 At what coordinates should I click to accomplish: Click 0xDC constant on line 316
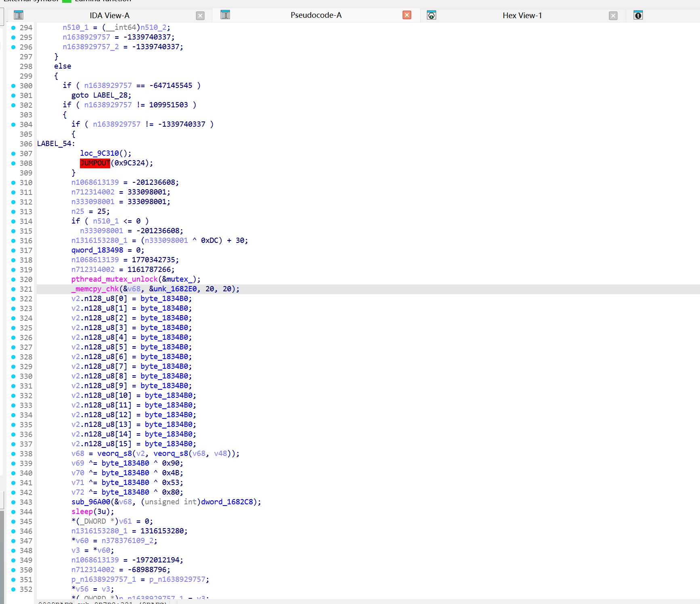(x=210, y=240)
